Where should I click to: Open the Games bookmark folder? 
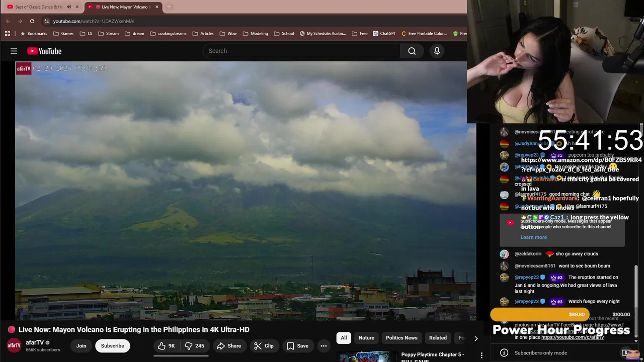click(x=63, y=34)
